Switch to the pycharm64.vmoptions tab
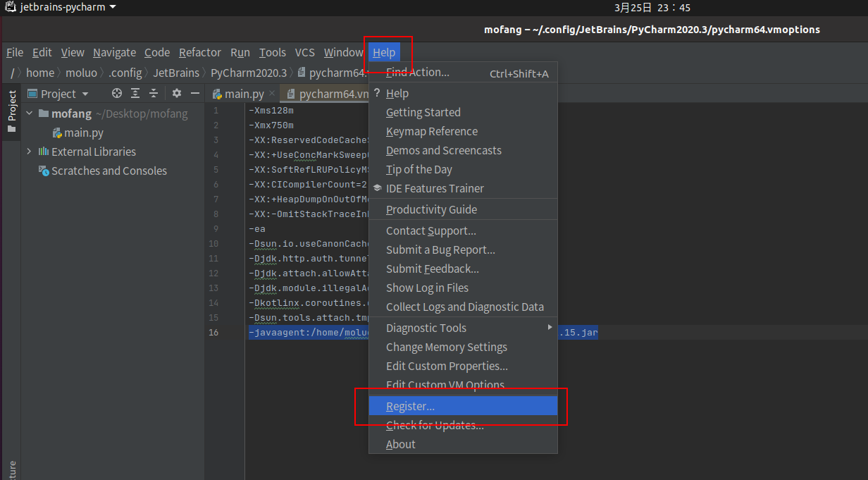 click(x=325, y=94)
